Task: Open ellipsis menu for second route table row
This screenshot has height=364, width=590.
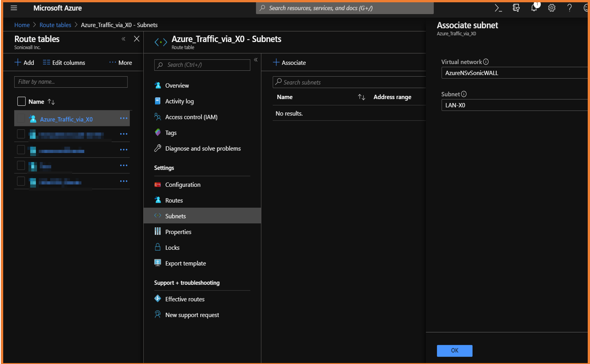Action: tap(123, 134)
